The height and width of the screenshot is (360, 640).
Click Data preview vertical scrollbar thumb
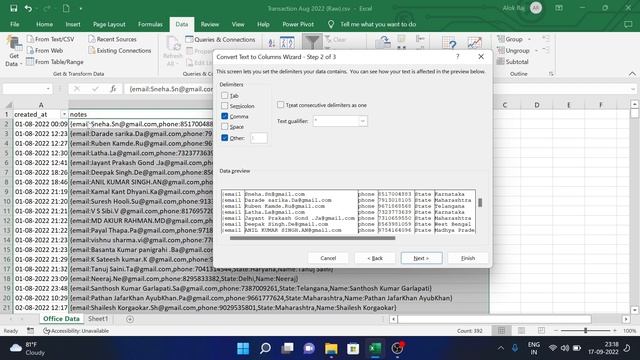click(480, 202)
